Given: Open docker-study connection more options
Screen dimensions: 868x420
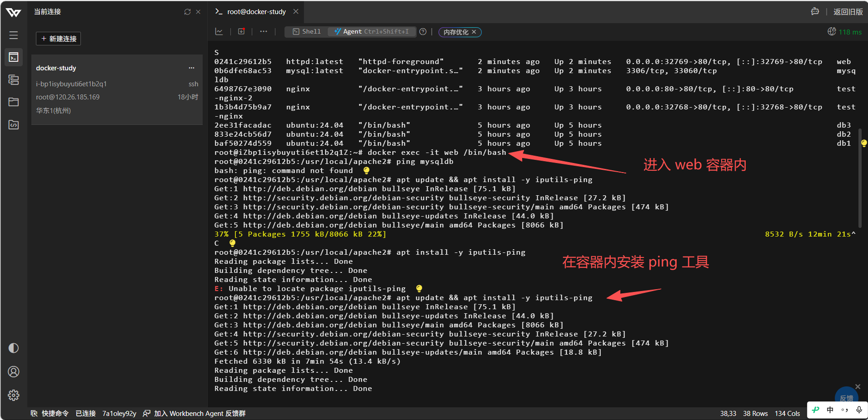Looking at the screenshot, I should pos(191,68).
